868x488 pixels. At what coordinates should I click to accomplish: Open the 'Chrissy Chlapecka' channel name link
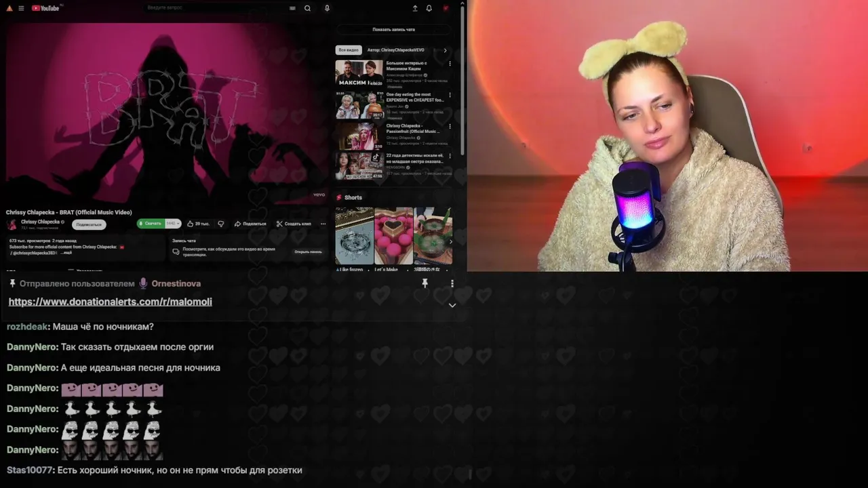(40, 222)
